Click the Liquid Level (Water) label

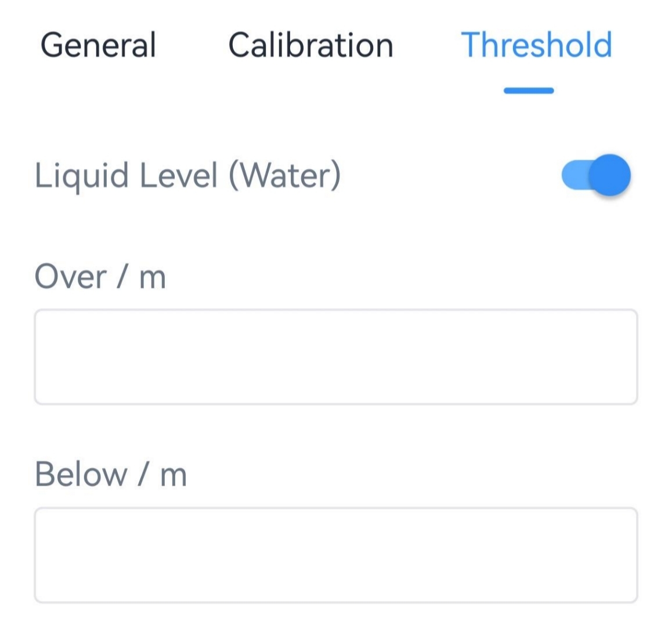pyautogui.click(x=187, y=175)
